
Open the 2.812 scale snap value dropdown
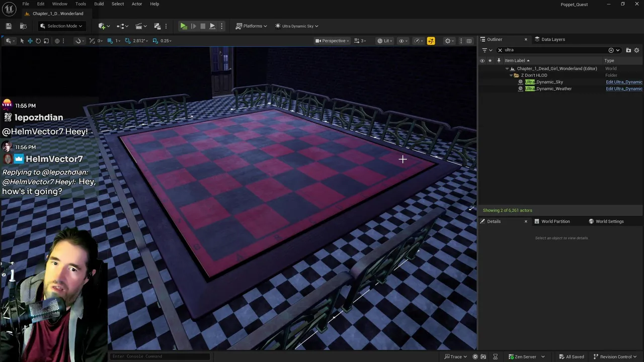click(140, 41)
